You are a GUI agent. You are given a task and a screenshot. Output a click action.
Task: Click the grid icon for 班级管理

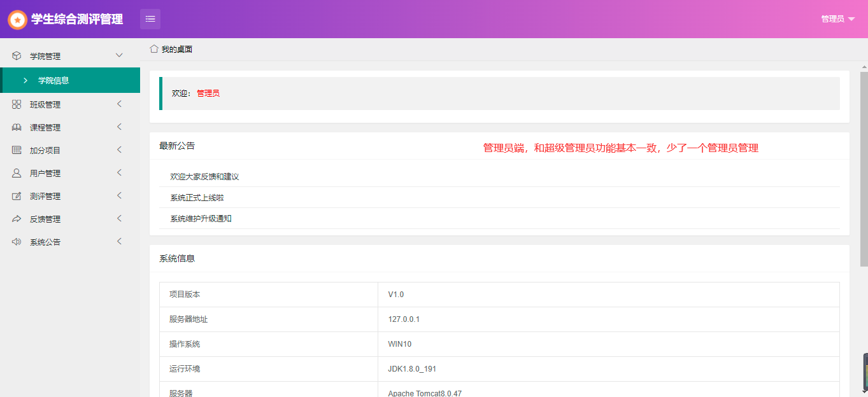coord(17,104)
